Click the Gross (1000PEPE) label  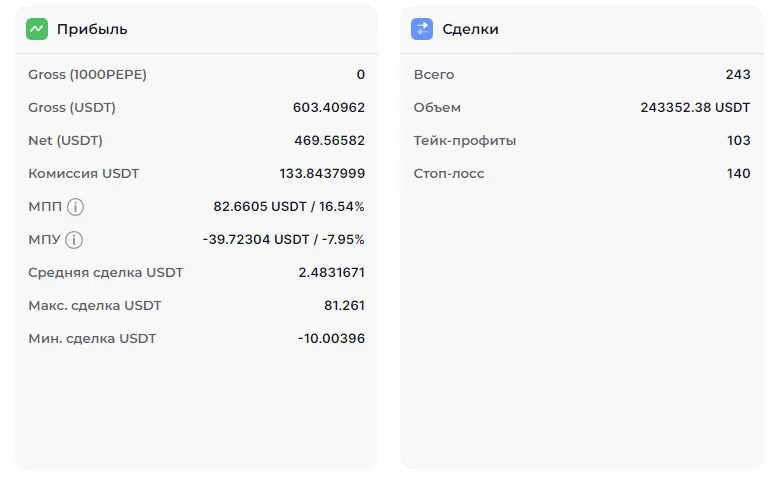[x=87, y=74]
